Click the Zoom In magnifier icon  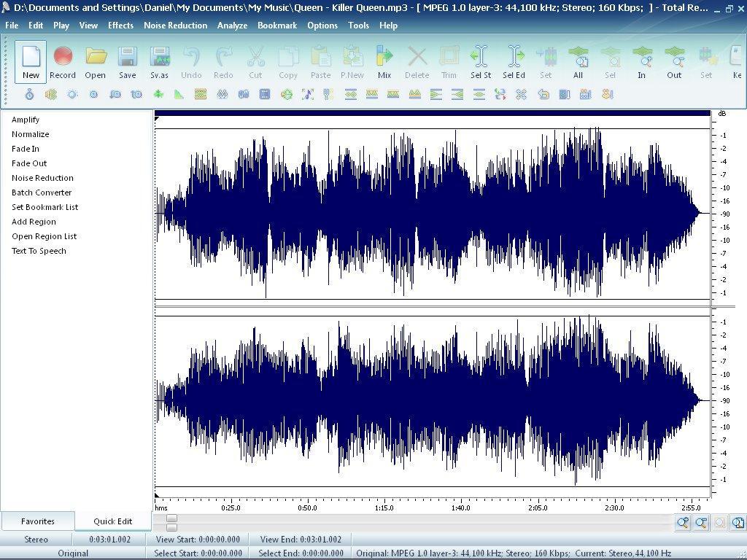click(682, 523)
